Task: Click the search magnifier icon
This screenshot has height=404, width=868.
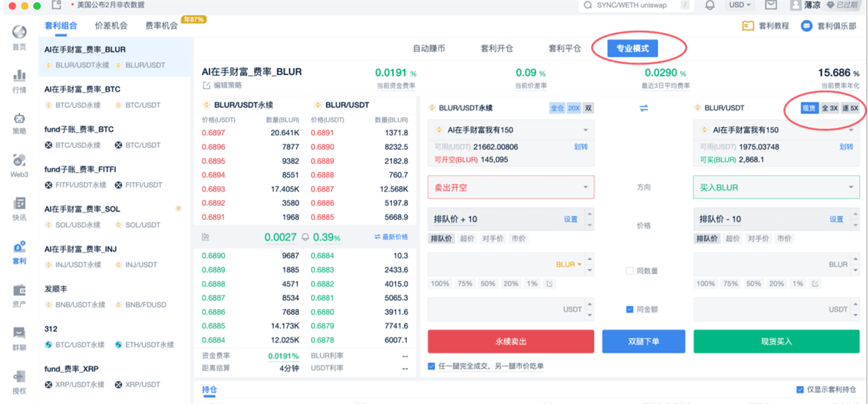Action: point(588,5)
